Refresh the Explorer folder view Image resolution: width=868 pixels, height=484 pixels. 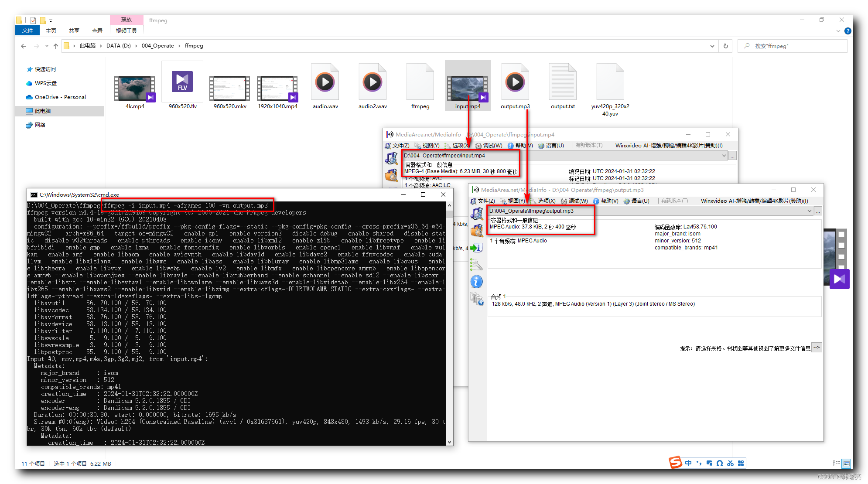click(726, 46)
